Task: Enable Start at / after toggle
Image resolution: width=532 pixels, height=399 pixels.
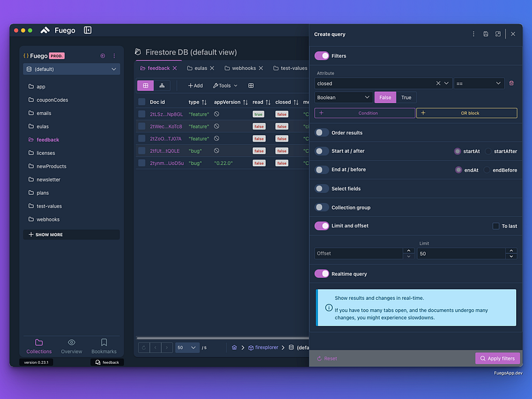Action: 321,151
